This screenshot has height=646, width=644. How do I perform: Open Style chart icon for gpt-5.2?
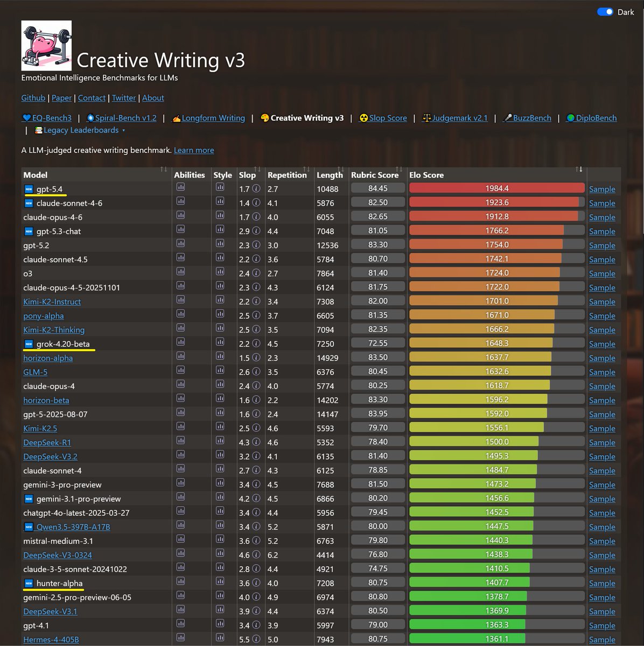(x=220, y=243)
